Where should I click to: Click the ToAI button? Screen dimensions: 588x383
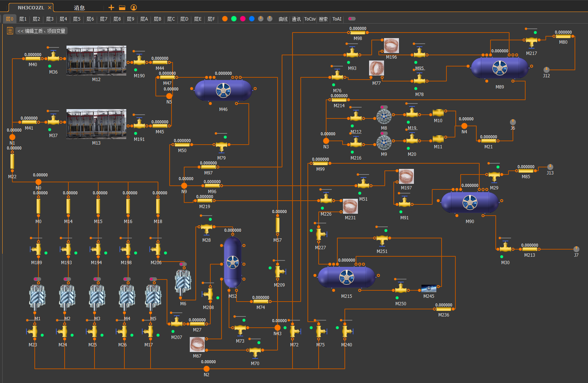337,19
